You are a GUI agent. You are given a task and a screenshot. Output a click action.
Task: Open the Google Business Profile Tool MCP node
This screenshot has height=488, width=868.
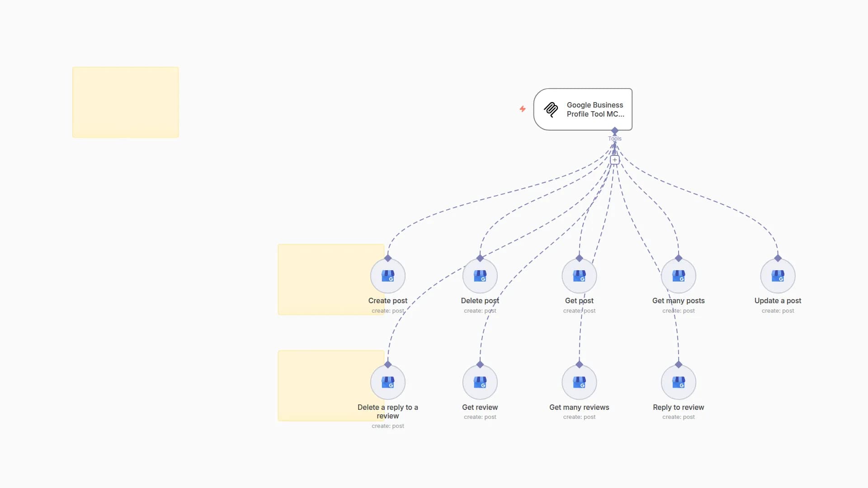tap(583, 109)
